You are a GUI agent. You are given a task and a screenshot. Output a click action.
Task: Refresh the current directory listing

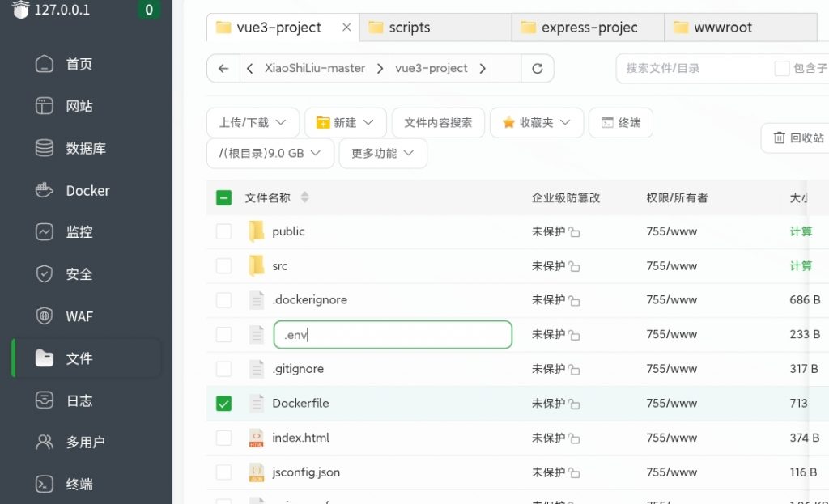click(x=537, y=69)
